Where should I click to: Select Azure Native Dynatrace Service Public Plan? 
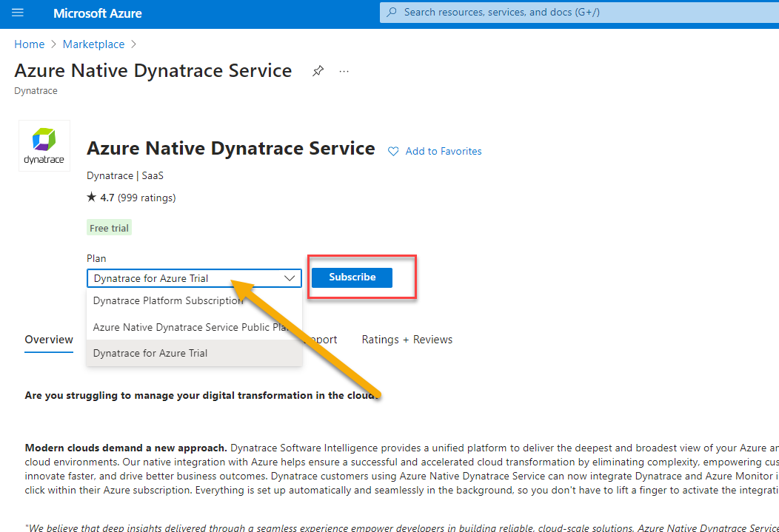point(190,327)
